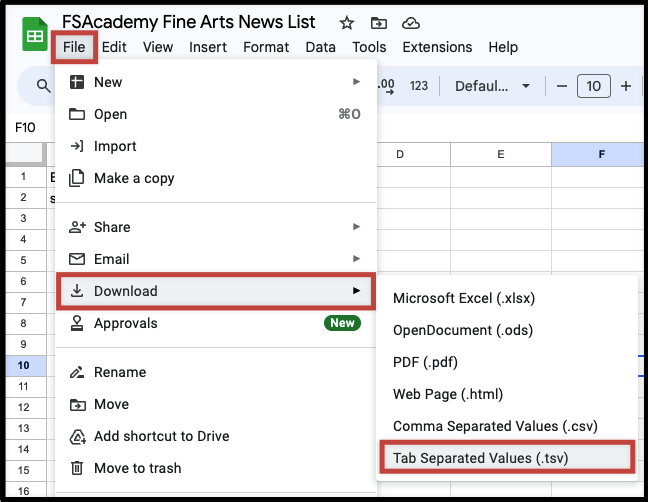Click the download arrow icon in File menu
This screenshot has height=502, width=648.
[77, 291]
